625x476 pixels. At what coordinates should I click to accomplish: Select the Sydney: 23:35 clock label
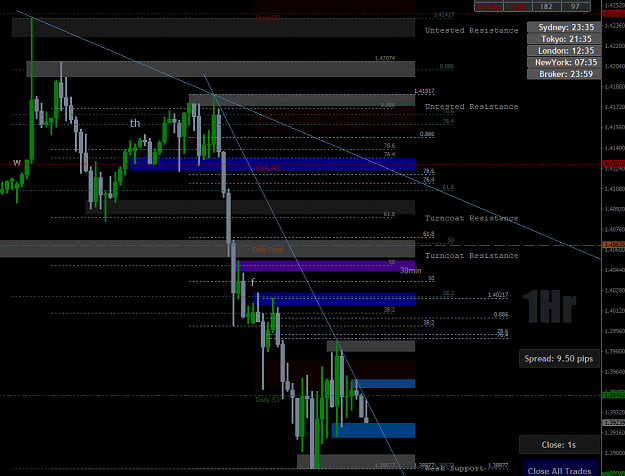tap(564, 27)
